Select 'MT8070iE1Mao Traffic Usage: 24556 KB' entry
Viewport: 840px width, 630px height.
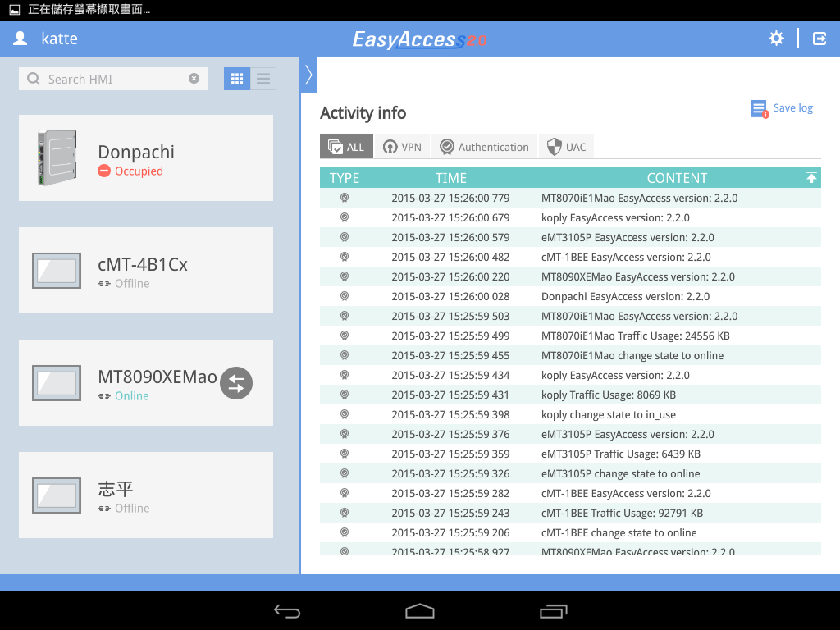[570, 336]
